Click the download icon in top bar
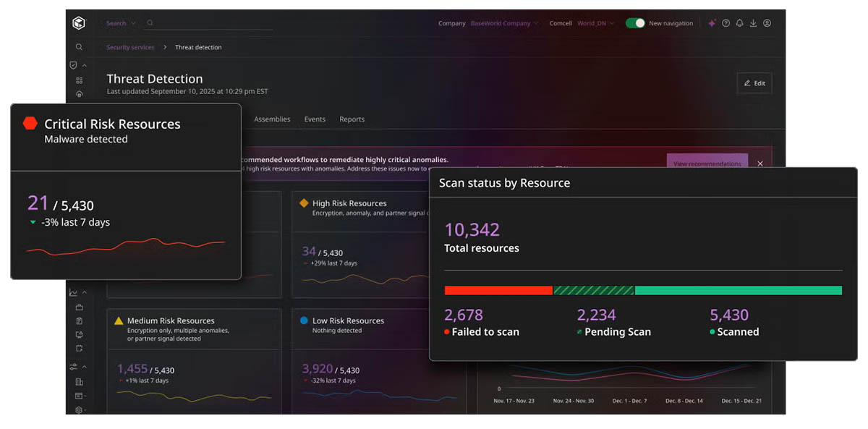The width and height of the screenshot is (868, 429). 753,23
